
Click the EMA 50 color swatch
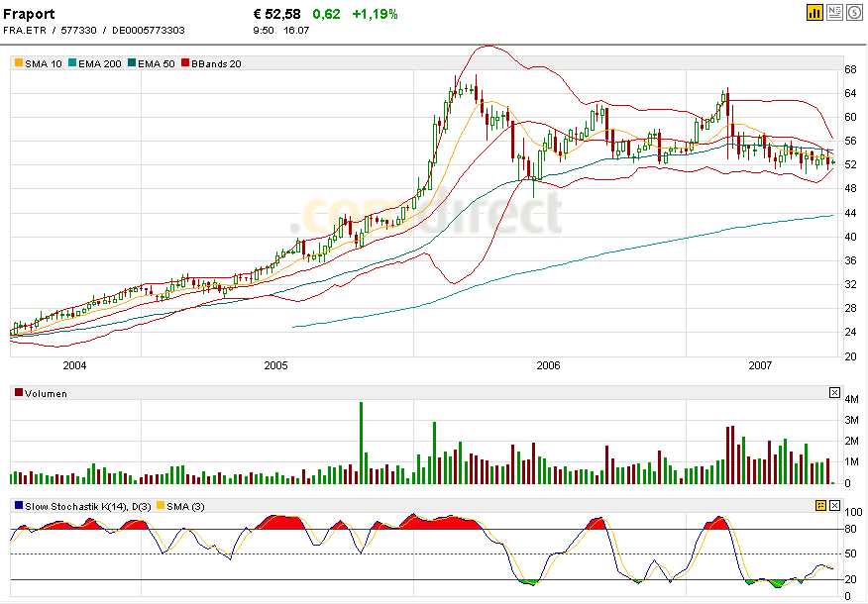pos(133,62)
